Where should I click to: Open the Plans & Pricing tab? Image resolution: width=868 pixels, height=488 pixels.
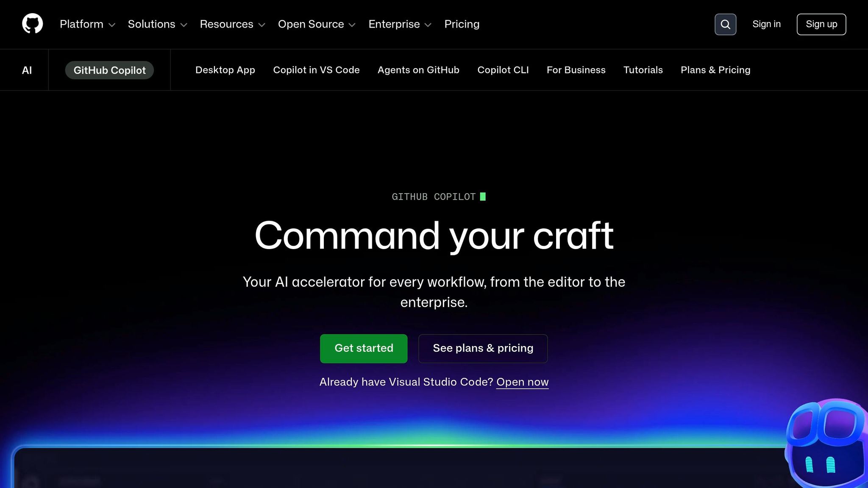[x=715, y=70]
